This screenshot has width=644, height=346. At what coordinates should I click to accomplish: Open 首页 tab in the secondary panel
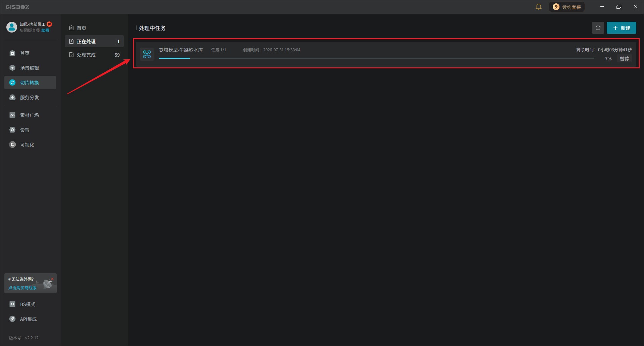click(94, 28)
